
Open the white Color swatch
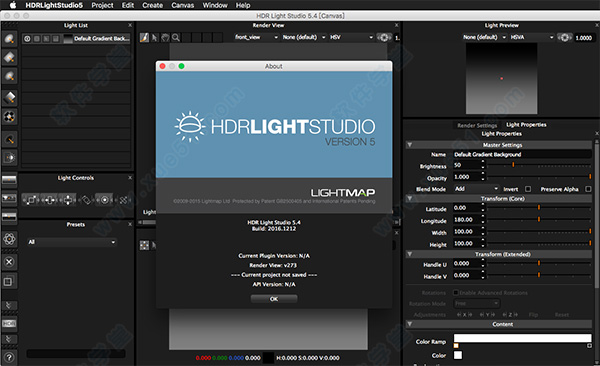[458, 355]
